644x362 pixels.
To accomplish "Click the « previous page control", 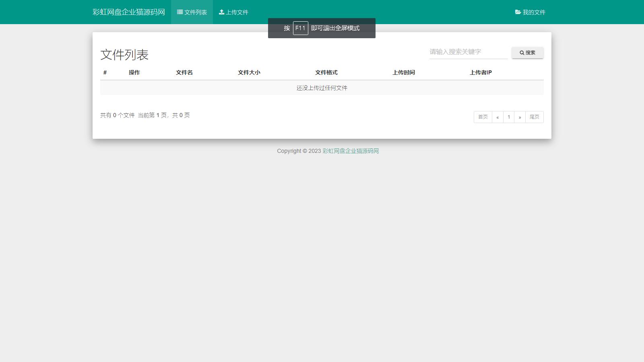I will 498,117.
